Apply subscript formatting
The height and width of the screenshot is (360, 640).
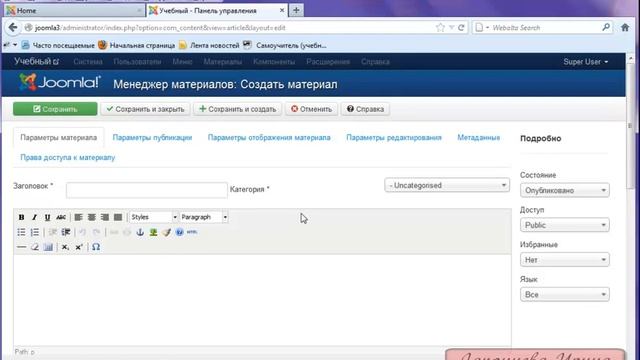click(65, 247)
